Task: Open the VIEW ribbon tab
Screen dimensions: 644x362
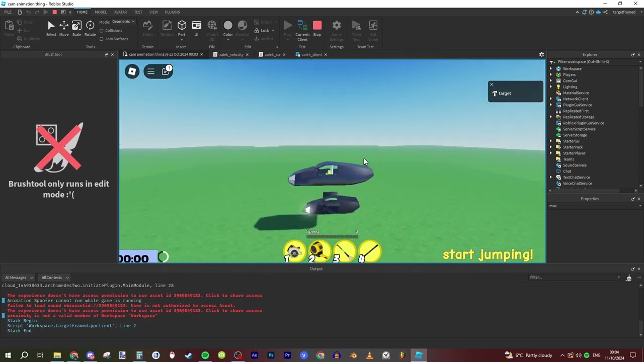Action: 153,12
